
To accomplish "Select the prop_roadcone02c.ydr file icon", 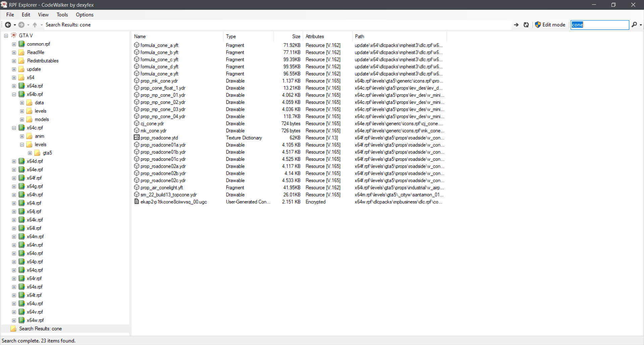I will pos(137,180).
